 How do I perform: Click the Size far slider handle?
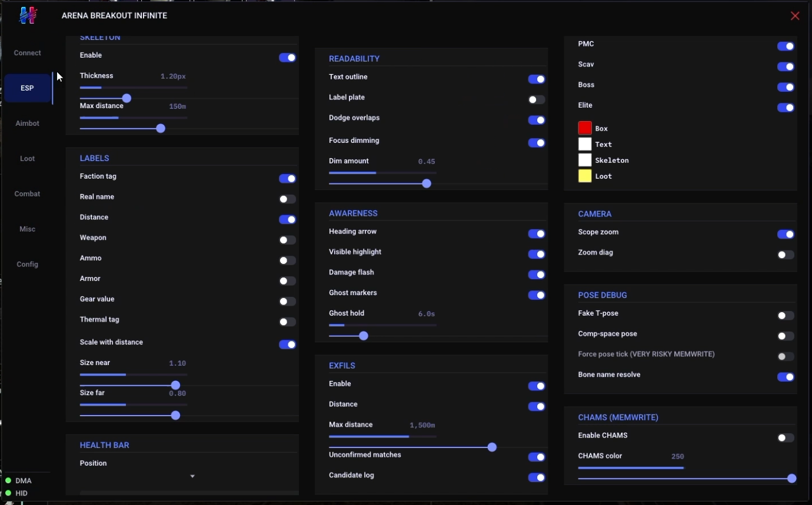tap(175, 415)
